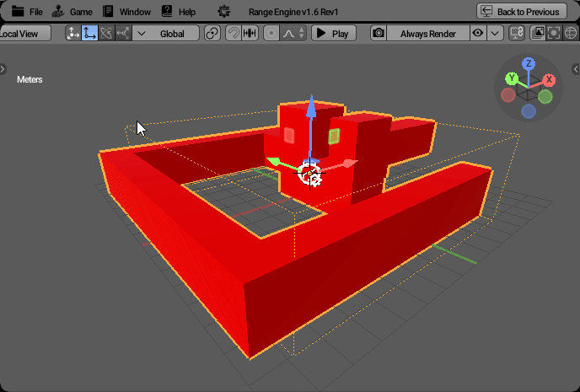Click the chain-link pivot icon

(x=212, y=34)
